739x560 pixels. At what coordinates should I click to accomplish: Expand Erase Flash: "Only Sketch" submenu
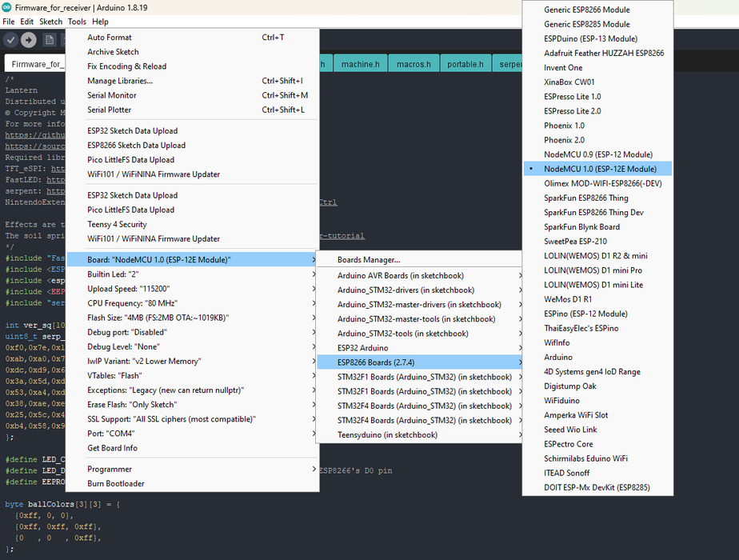click(x=193, y=405)
